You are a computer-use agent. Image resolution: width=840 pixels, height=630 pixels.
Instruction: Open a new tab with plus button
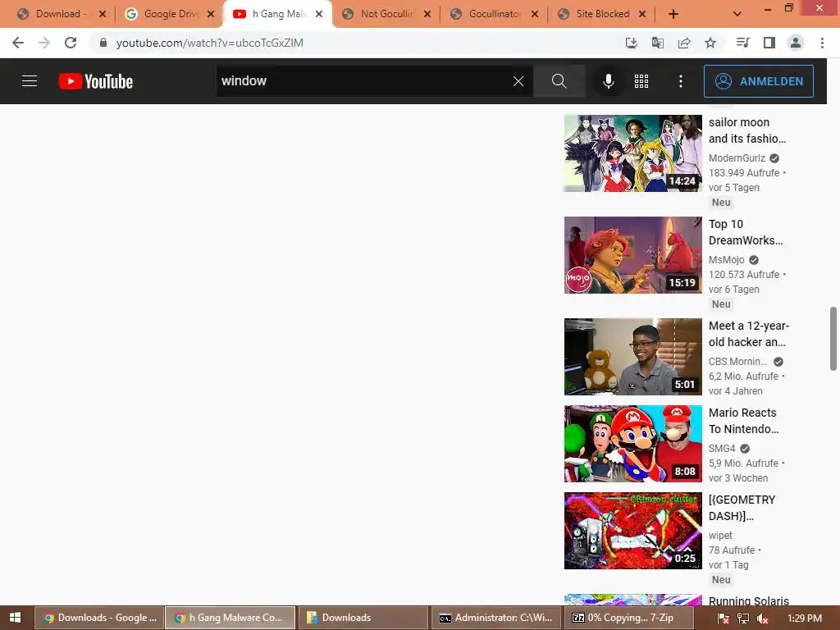[673, 14]
